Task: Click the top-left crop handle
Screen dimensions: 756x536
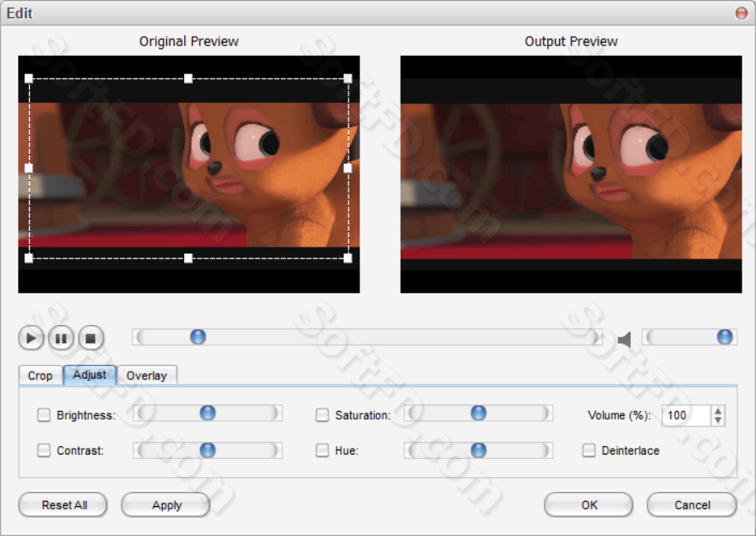Action: pyautogui.click(x=29, y=79)
